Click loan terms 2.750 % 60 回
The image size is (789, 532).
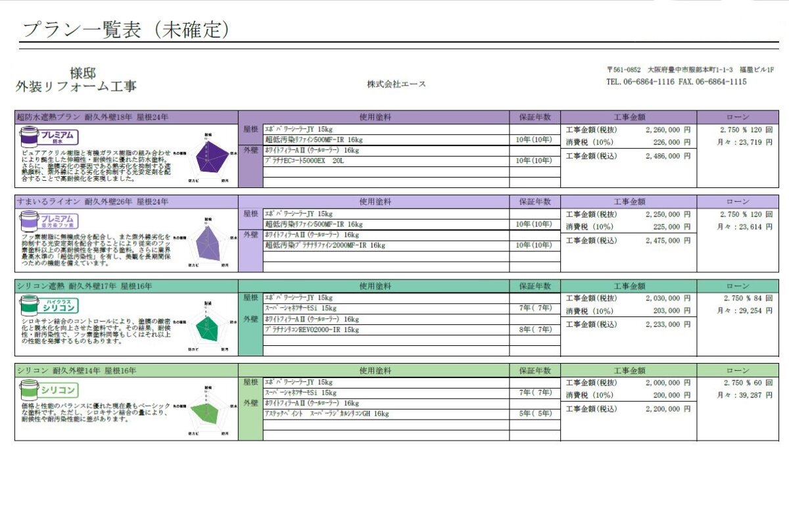point(748,382)
